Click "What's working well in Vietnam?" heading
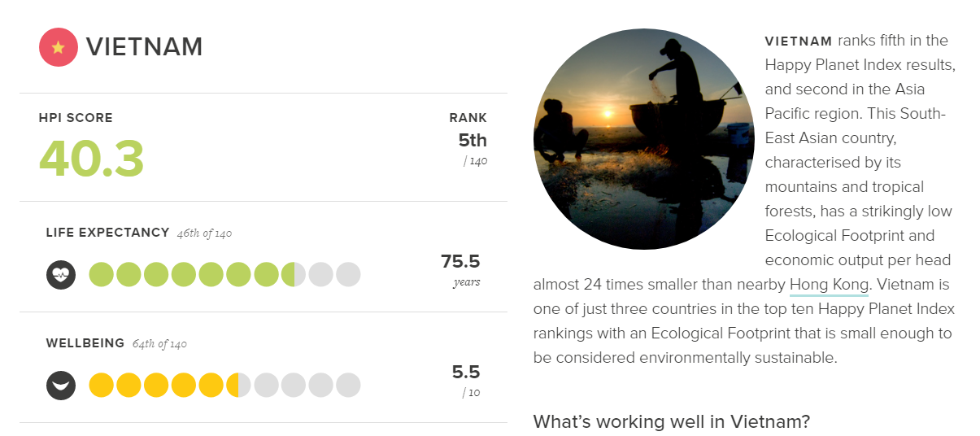 click(x=672, y=421)
